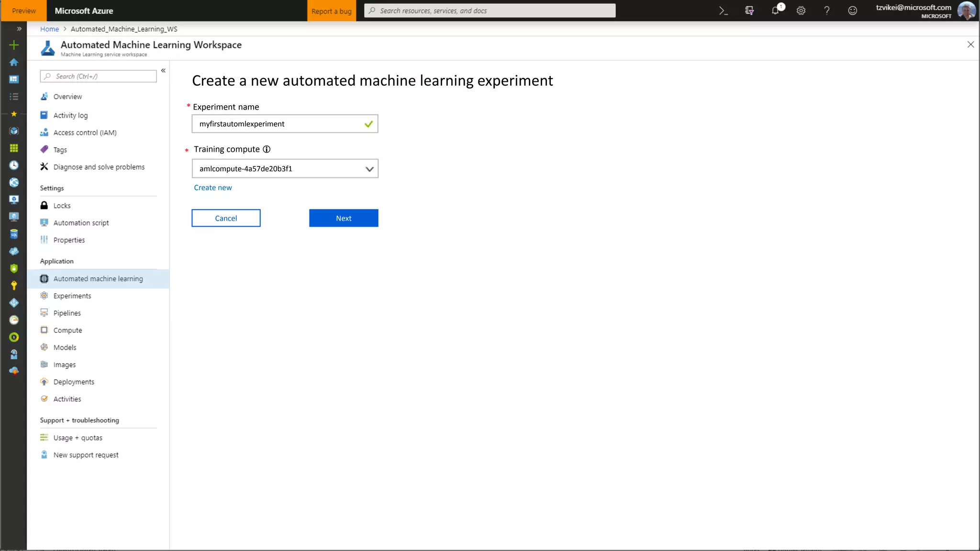Viewport: 980px width, 551px height.
Task: Close the workspace blade with the X
Action: point(970,44)
